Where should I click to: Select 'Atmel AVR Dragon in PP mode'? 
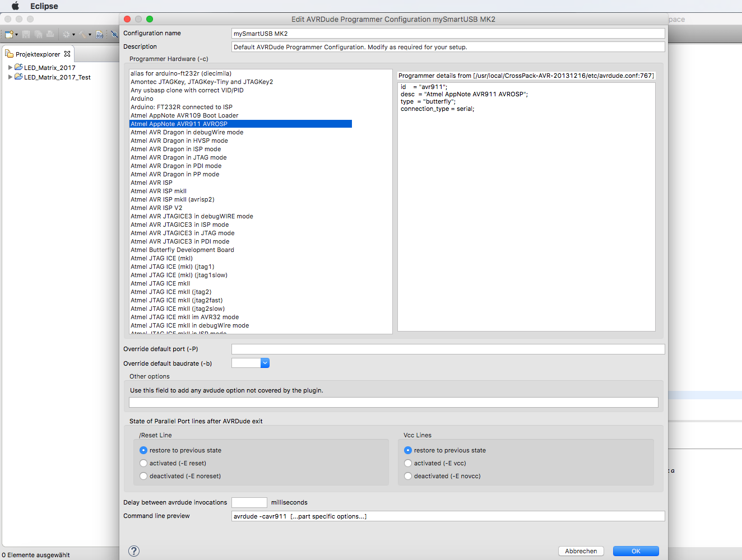point(175,174)
